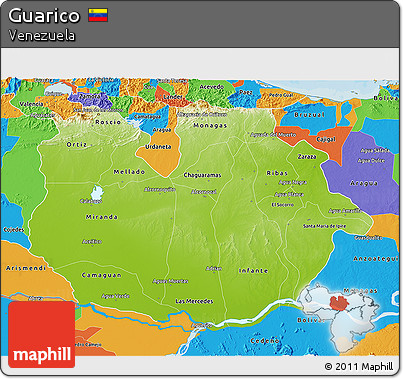Click the Aguada del Muerto label
Screen dimensions: 403x379
[273, 135]
